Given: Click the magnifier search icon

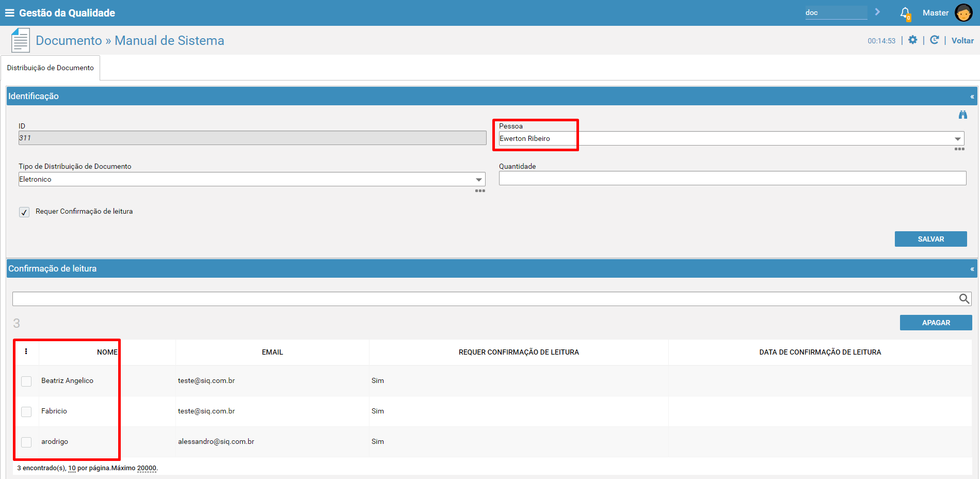Looking at the screenshot, I should click(963, 299).
